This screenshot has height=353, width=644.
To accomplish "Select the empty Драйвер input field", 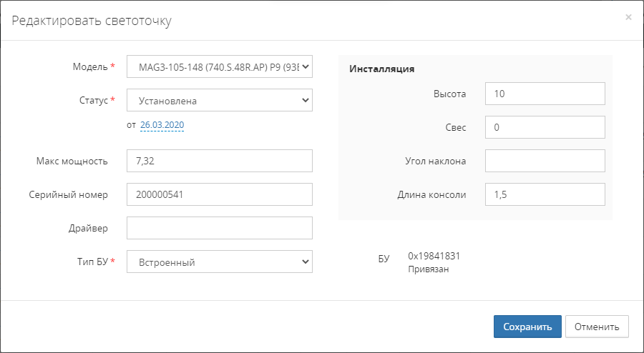I will (219, 228).
